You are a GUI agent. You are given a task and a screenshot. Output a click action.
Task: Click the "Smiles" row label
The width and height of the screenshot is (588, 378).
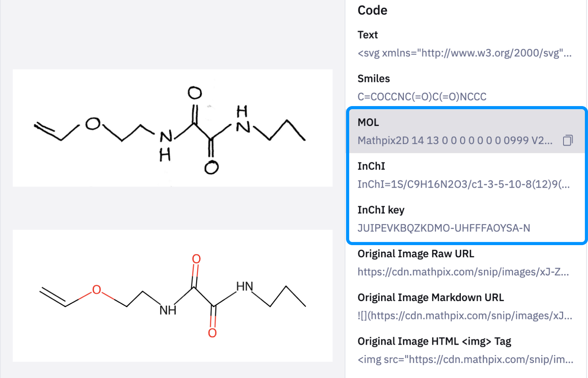[x=374, y=79]
